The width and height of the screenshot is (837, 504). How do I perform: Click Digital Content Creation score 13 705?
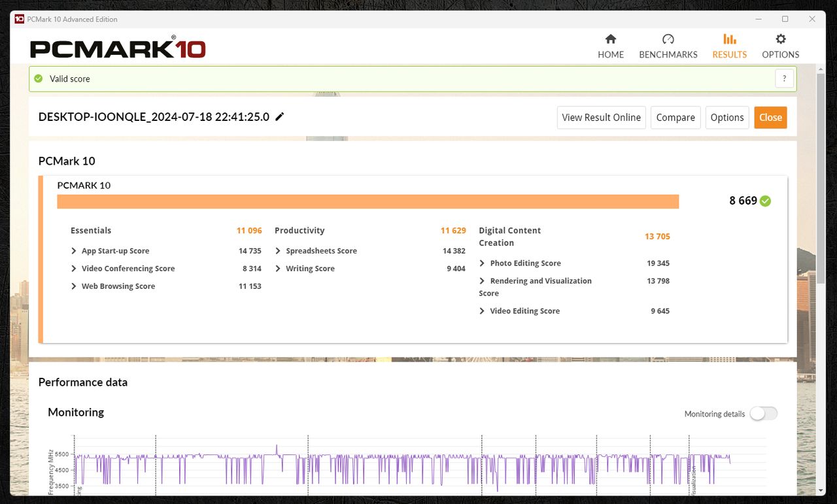click(657, 237)
